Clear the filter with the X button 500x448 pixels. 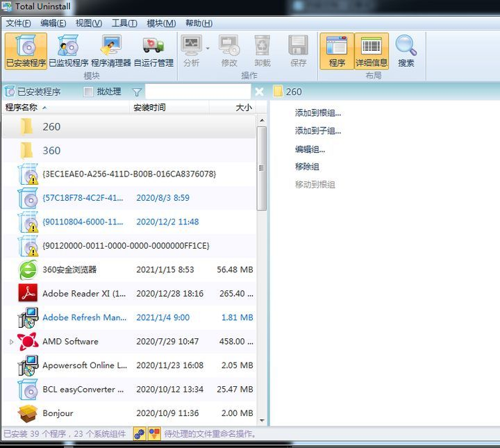coord(259,92)
